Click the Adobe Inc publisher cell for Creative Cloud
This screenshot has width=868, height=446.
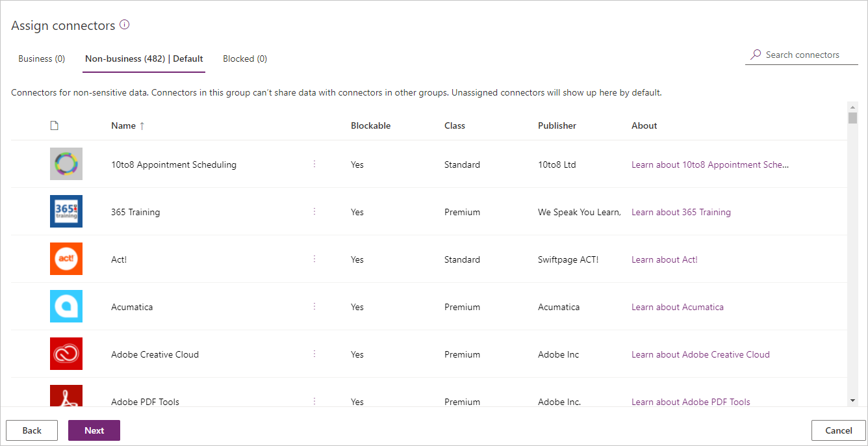point(558,354)
